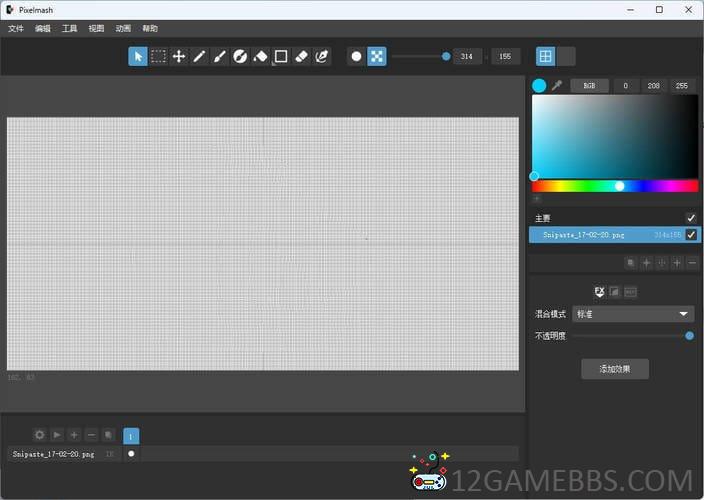Click the width field showing 314
The height and width of the screenshot is (500, 704).
467,57
